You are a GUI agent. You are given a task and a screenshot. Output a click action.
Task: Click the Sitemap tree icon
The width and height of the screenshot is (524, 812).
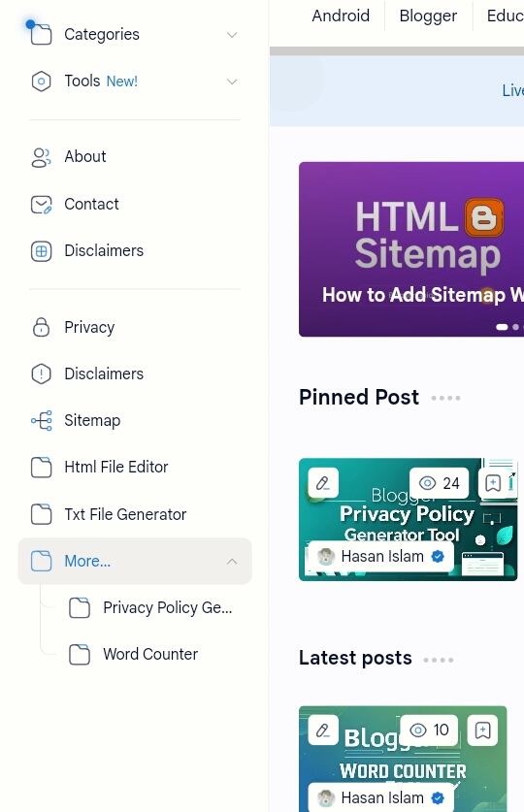point(41,420)
